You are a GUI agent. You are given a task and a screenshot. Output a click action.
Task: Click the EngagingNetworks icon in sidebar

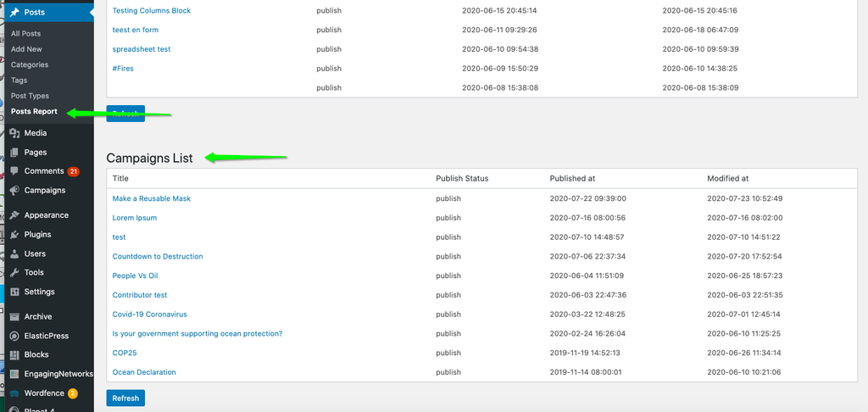pyautogui.click(x=15, y=374)
